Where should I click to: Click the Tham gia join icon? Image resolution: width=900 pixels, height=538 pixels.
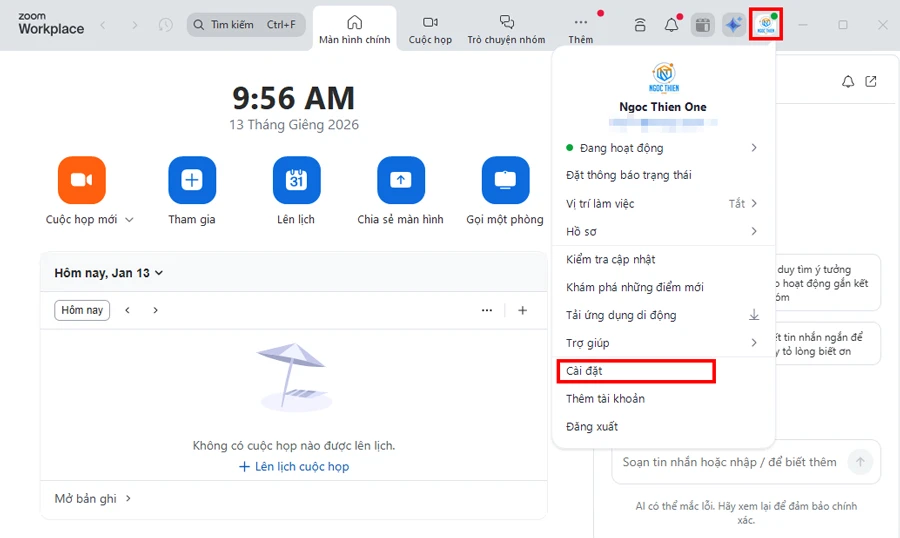[192, 180]
